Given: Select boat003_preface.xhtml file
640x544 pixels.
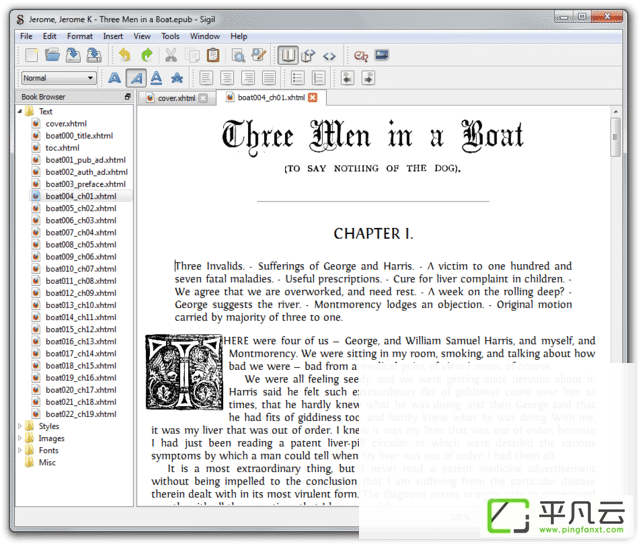Looking at the screenshot, I should [x=85, y=184].
